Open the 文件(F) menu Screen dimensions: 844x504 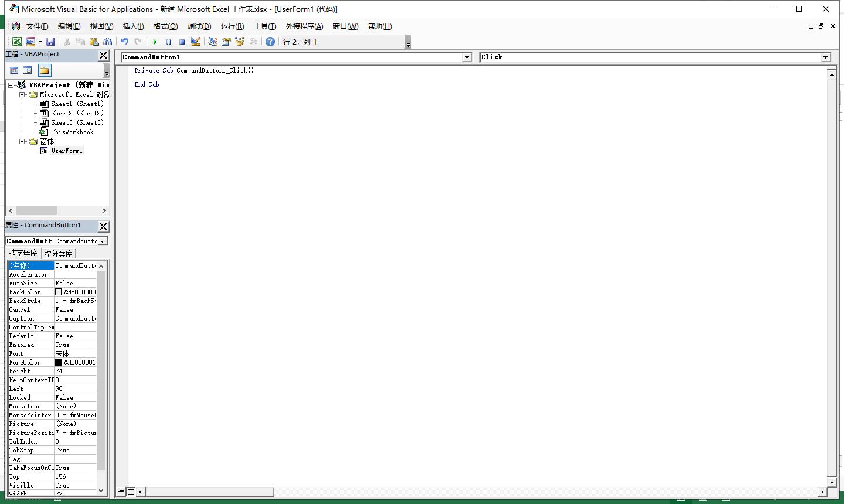coord(37,26)
